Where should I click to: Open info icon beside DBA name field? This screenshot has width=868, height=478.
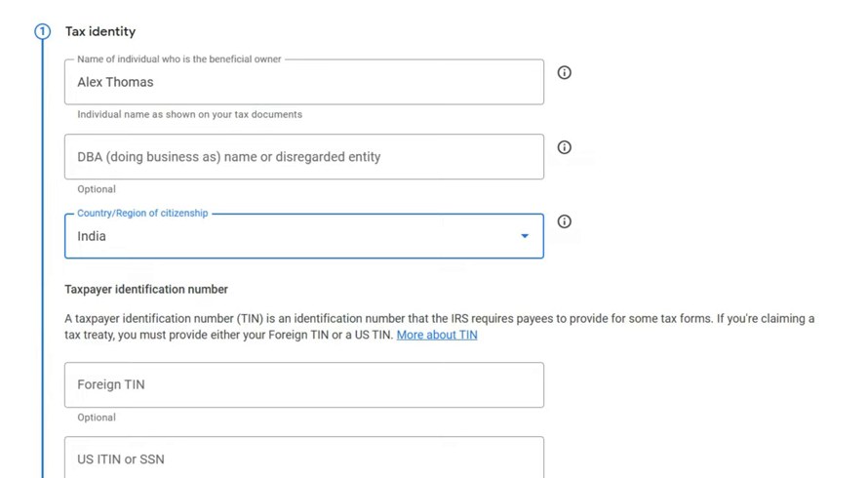[564, 147]
